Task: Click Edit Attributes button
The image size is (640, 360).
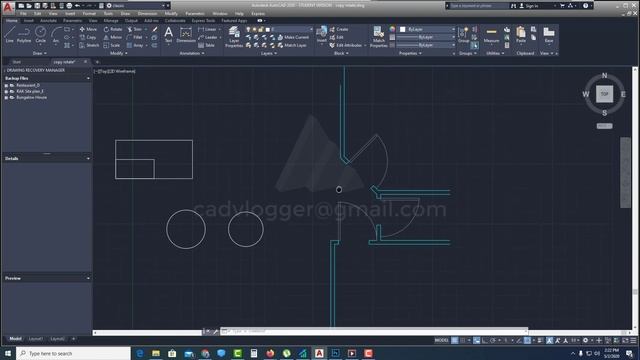Action: 346,45
